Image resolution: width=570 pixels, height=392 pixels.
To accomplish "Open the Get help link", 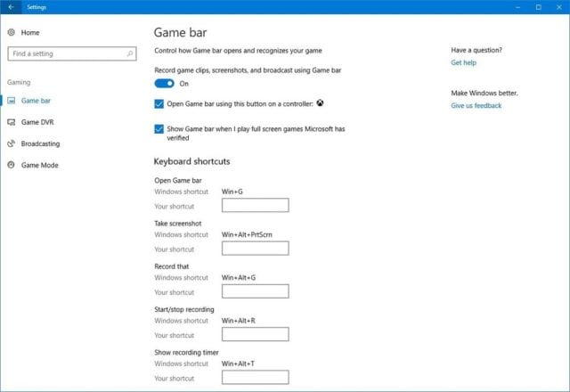I will (x=463, y=62).
